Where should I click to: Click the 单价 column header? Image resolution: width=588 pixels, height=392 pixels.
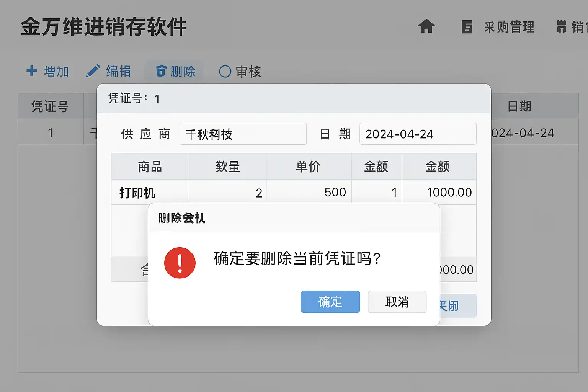pyautogui.click(x=309, y=167)
